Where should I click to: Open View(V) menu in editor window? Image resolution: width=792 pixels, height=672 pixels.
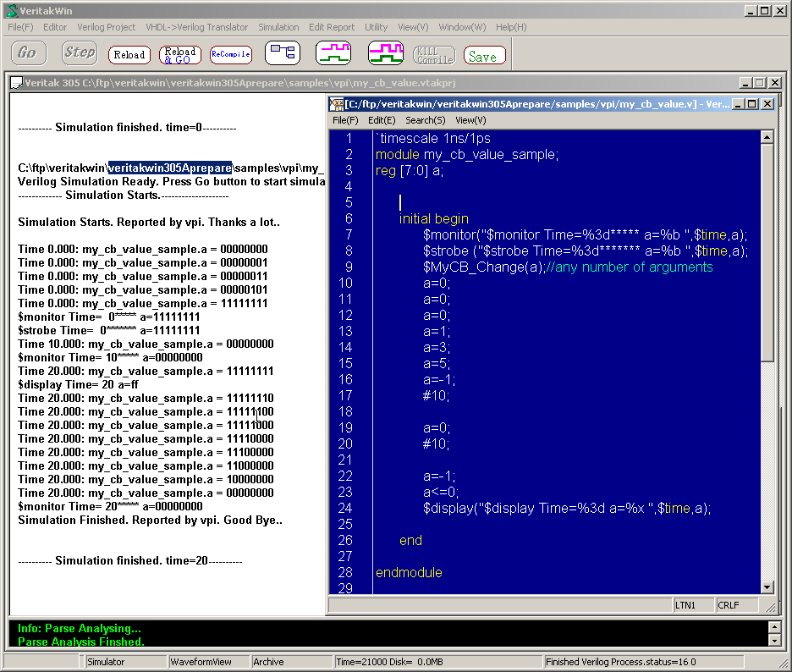pyautogui.click(x=470, y=120)
